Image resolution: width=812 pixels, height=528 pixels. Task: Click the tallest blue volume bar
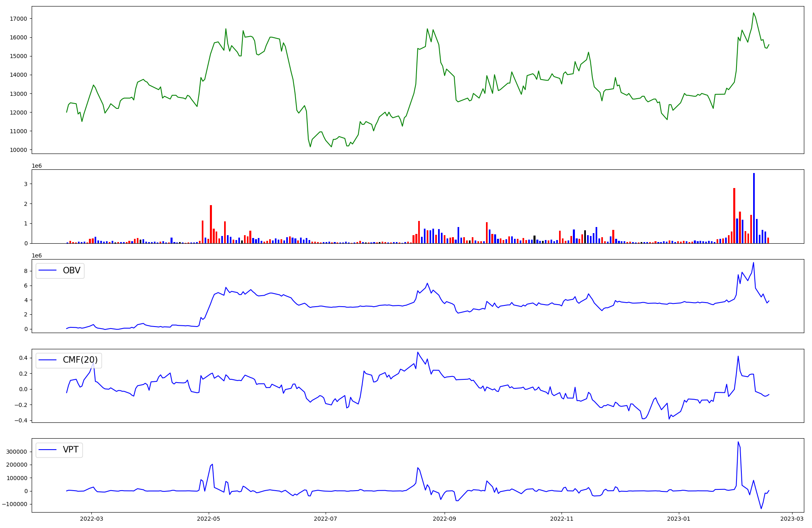(x=754, y=207)
